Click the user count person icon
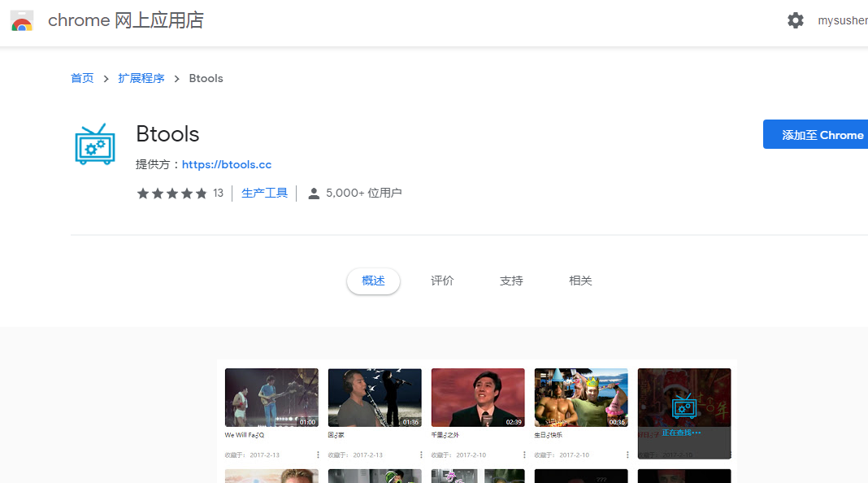This screenshot has height=483, width=868. (314, 194)
